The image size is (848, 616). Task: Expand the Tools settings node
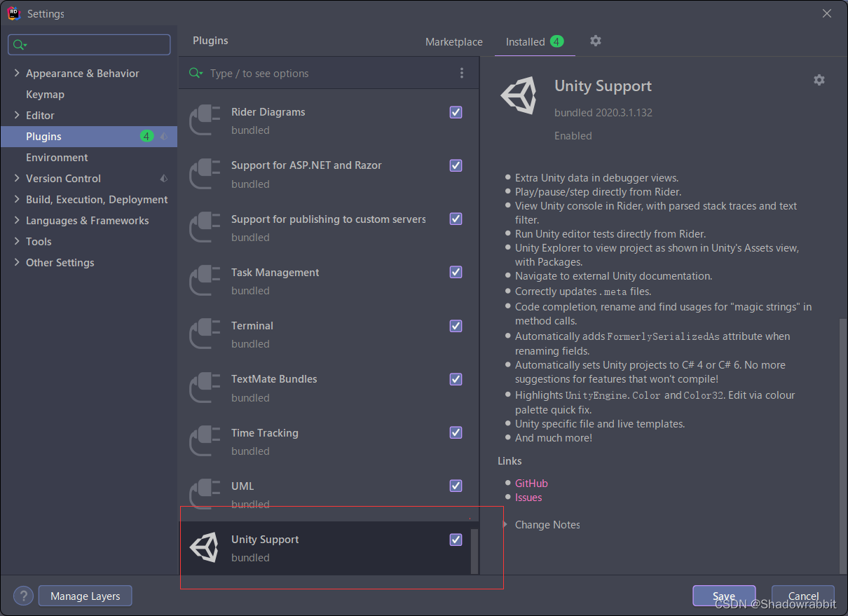[x=17, y=241]
